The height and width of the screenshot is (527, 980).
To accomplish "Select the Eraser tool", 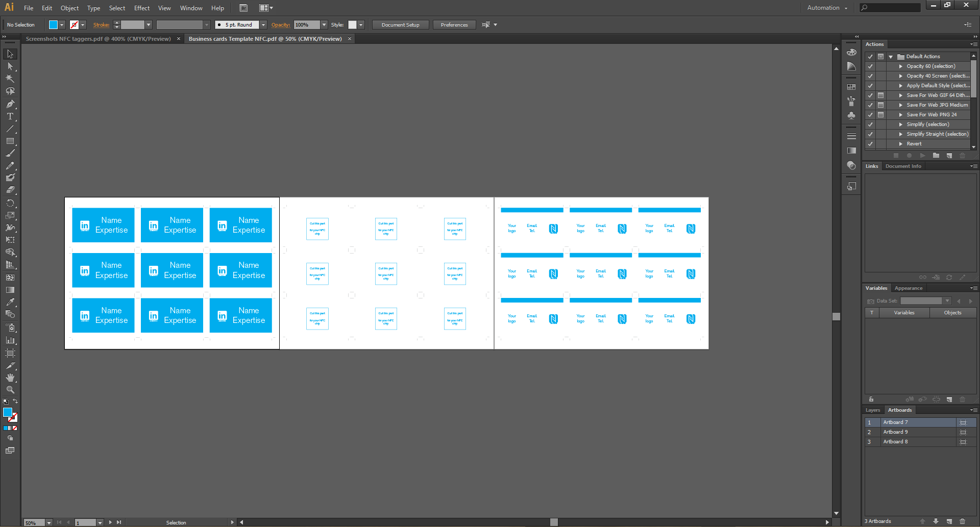I will tap(10, 190).
